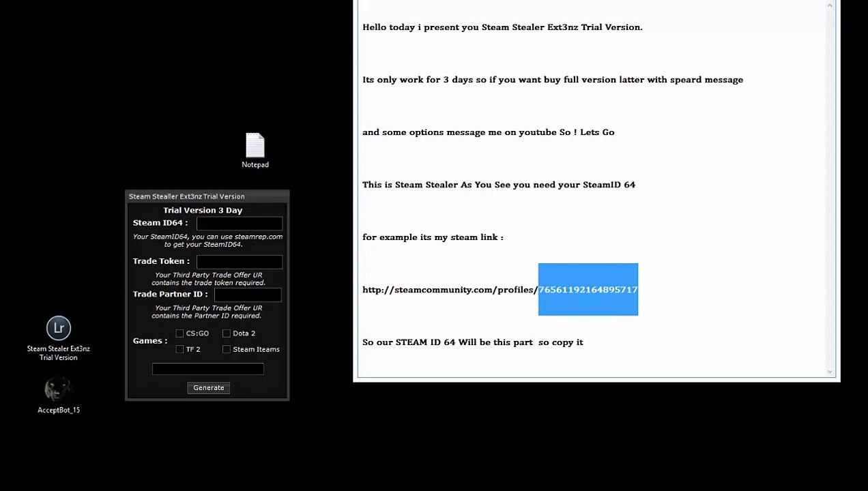Click the line 'and some options message me'
This screenshot has height=491, width=868.
point(489,132)
